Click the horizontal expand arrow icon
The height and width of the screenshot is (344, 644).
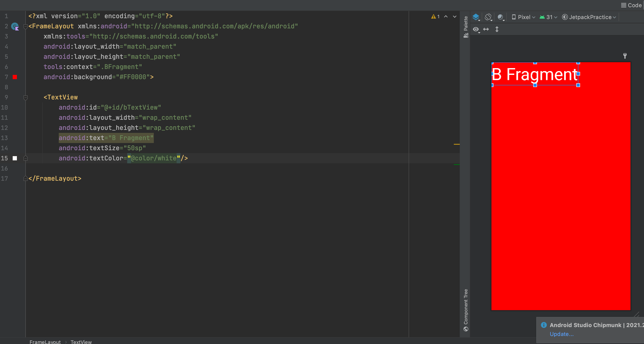coord(486,29)
